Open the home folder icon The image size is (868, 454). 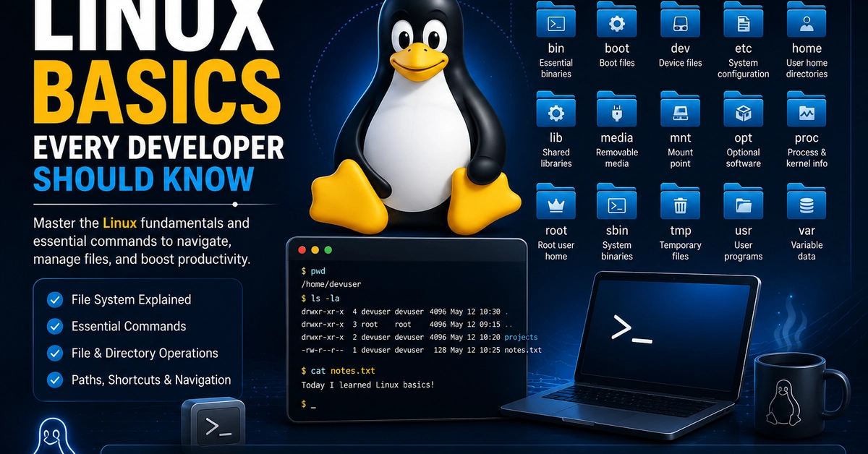[807, 20]
